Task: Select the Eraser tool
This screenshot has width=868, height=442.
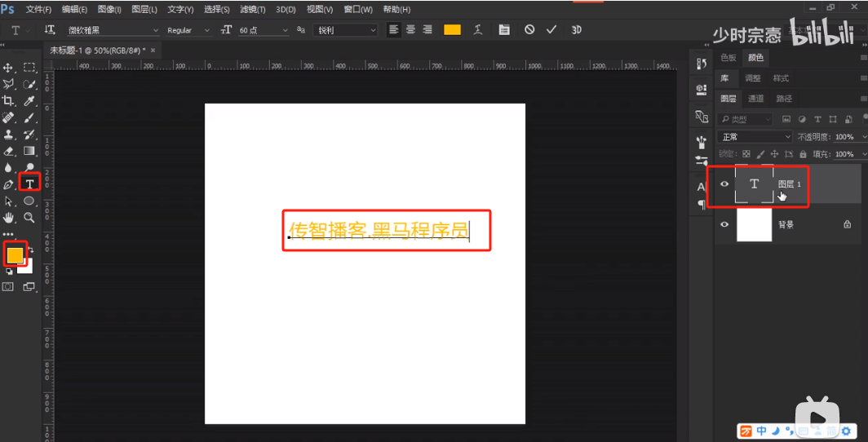Action: click(x=8, y=151)
